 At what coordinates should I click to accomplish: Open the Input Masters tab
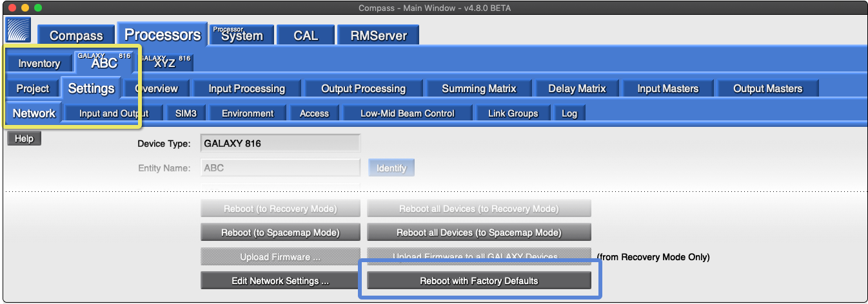tap(667, 88)
